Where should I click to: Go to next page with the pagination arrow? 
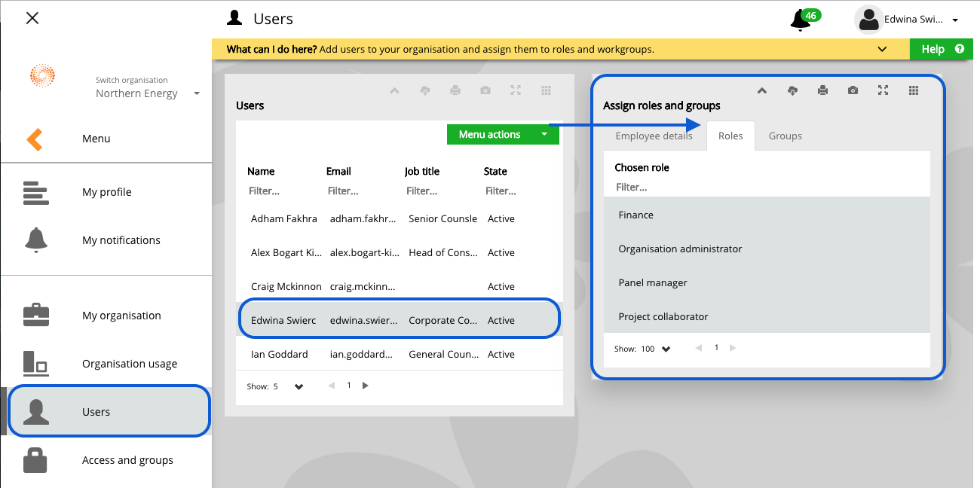coord(366,385)
